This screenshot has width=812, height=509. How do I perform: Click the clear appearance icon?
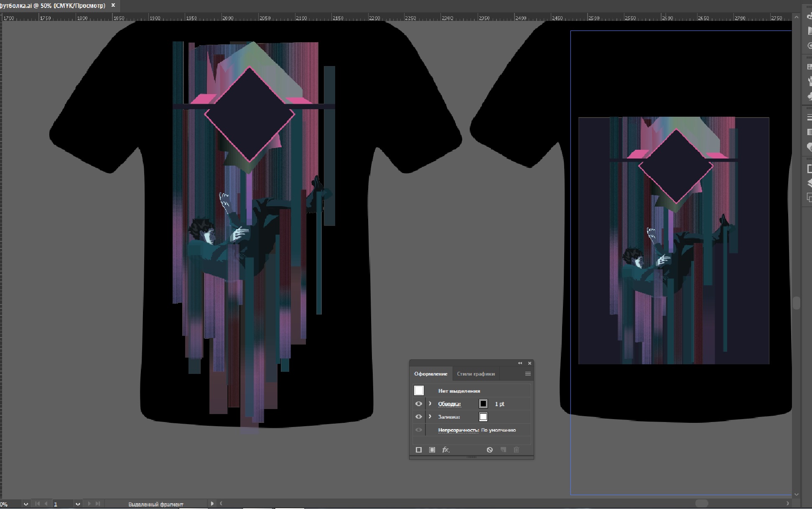coord(490,450)
